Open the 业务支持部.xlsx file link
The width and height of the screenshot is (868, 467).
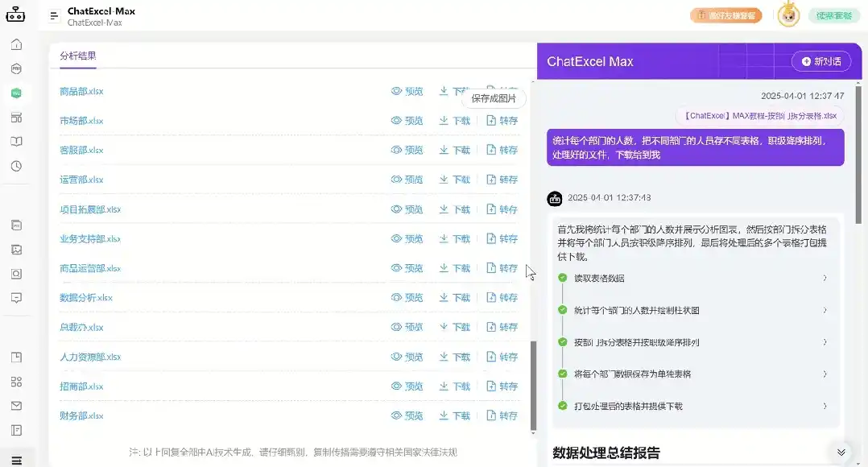click(90, 238)
